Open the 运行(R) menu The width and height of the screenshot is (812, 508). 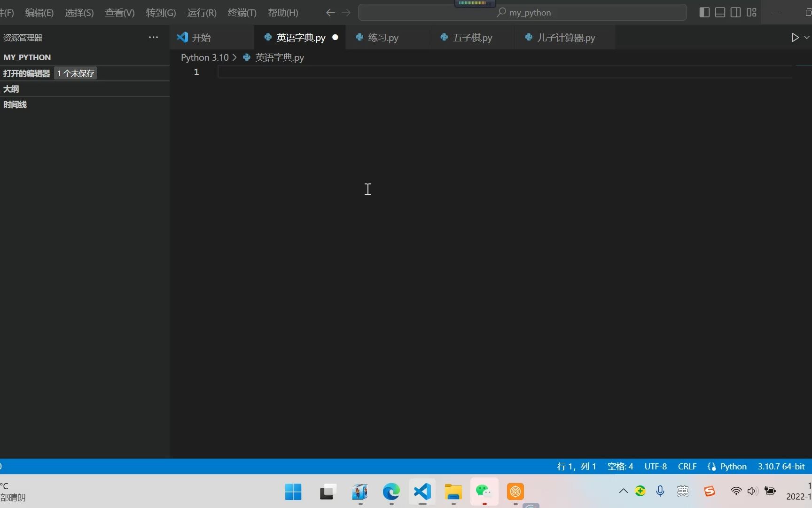coord(201,13)
